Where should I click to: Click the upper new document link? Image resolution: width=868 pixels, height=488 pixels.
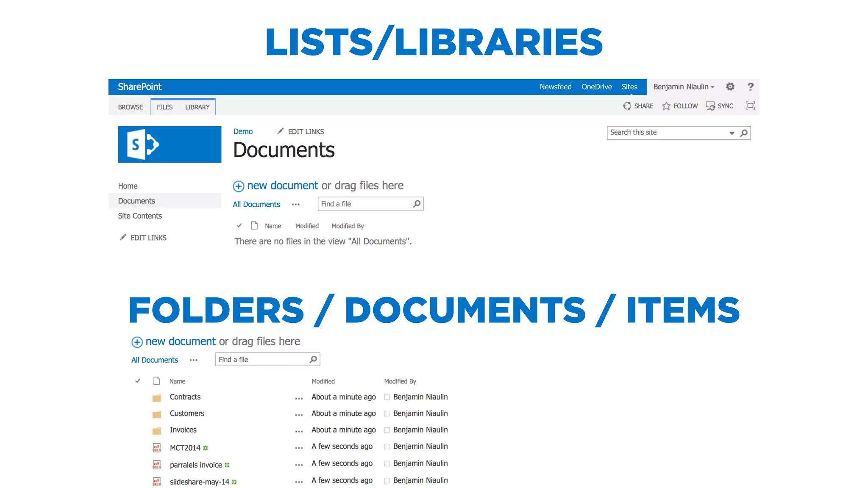(282, 186)
